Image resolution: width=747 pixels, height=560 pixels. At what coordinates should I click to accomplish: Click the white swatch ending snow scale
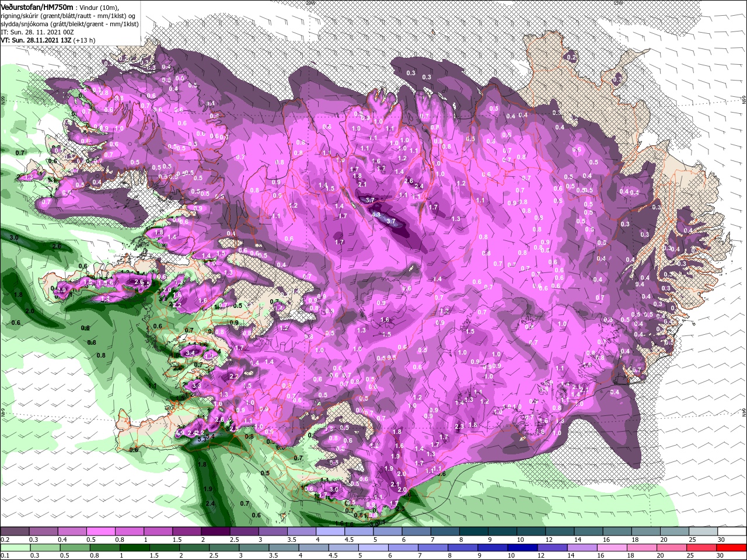tap(732, 531)
